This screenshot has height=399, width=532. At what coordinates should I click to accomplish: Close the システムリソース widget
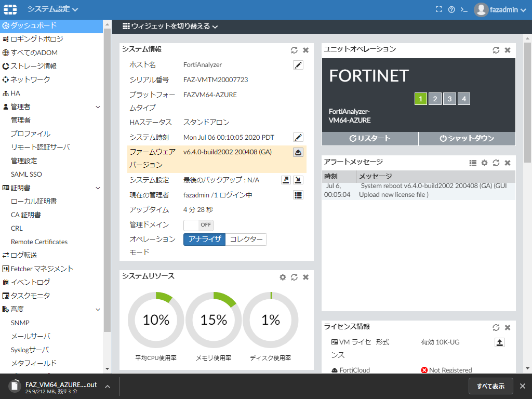(x=305, y=277)
